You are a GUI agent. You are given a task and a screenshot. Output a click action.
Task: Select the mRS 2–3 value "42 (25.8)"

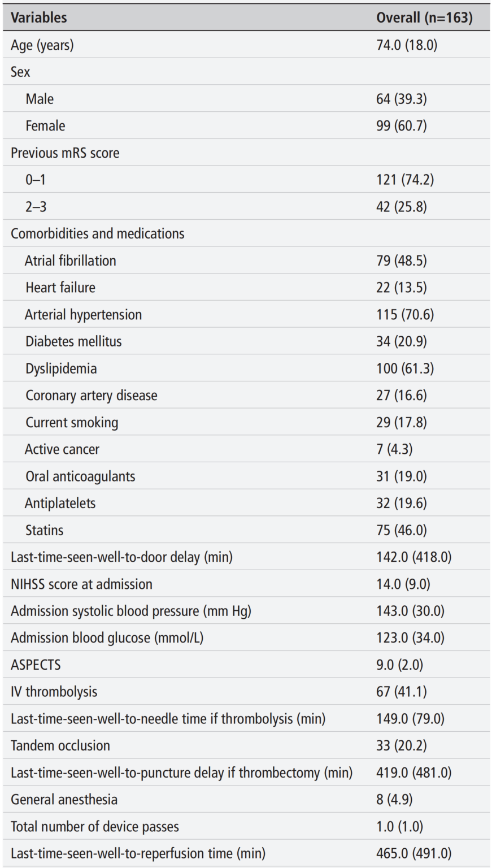point(402,207)
